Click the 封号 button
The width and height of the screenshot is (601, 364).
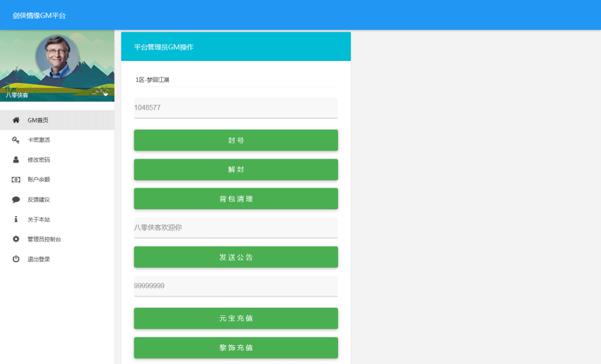pos(235,140)
